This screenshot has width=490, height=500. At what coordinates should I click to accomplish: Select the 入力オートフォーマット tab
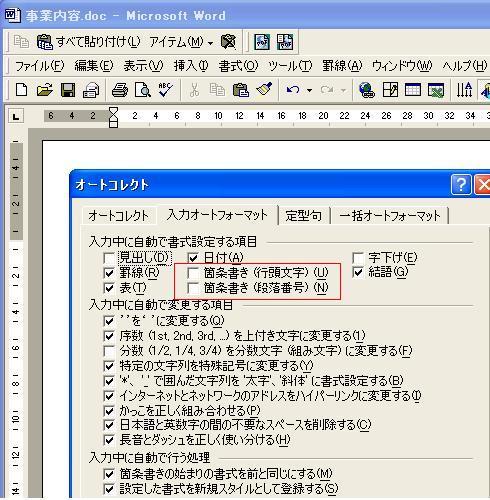point(217,215)
